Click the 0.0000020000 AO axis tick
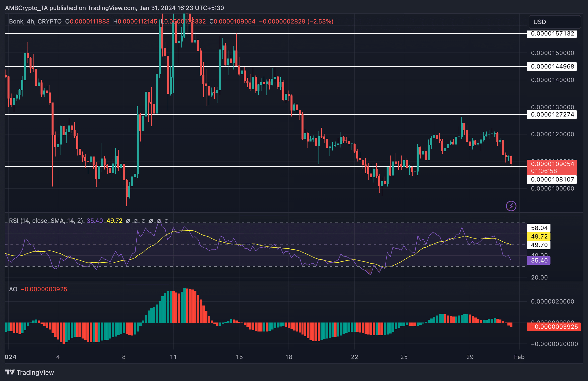This screenshot has width=588, height=381. pos(552,301)
